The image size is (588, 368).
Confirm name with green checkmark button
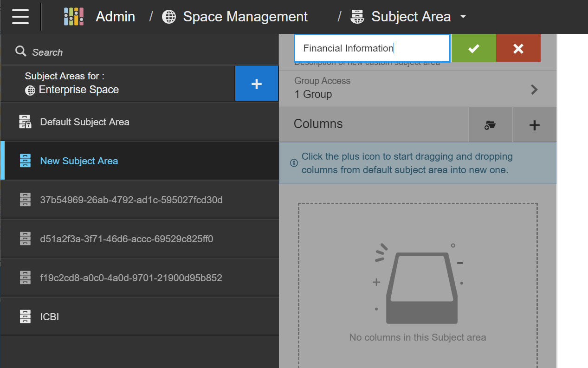pyautogui.click(x=473, y=48)
